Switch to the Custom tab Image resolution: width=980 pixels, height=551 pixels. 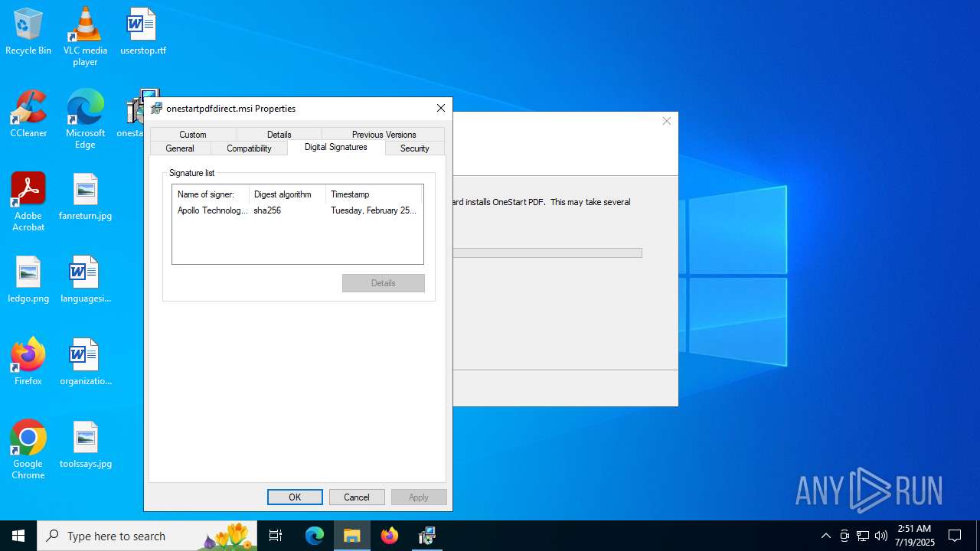tap(193, 135)
